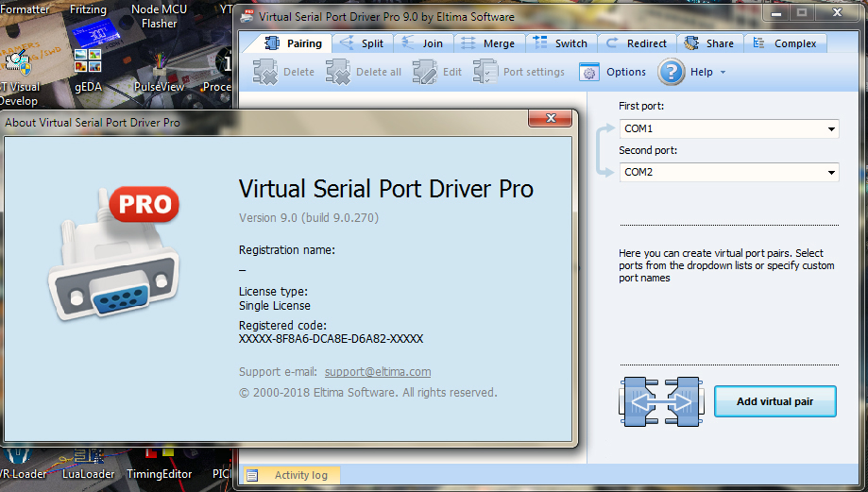
Task: Switch to the Join tab
Action: pyautogui.click(x=423, y=43)
